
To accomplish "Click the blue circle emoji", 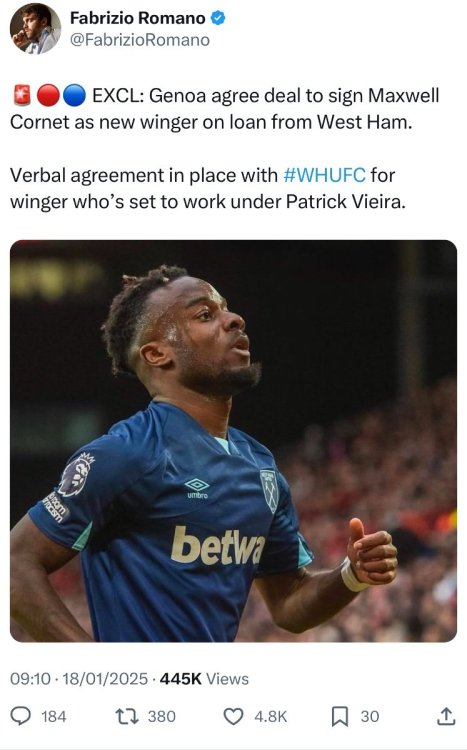I will (x=74, y=95).
